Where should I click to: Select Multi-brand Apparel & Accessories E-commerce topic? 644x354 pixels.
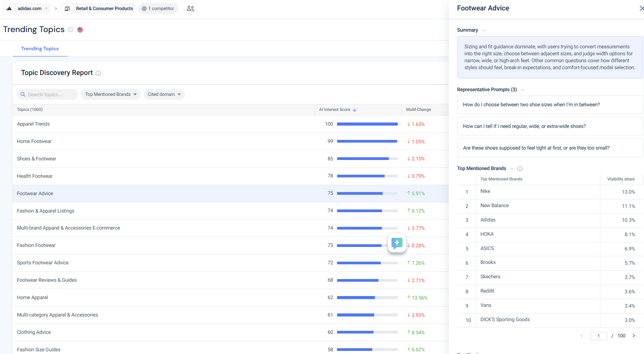pos(68,228)
